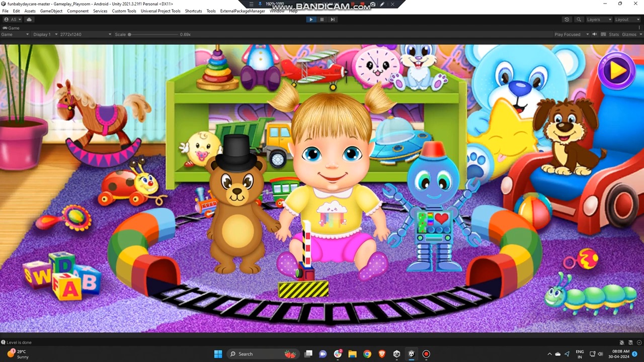This screenshot has width=644, height=362.
Task: Click the Play button in Unity toolbar
Action: [311, 20]
